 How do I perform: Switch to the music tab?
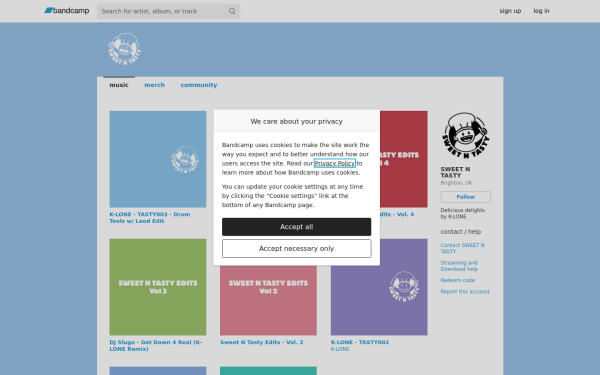coord(119,85)
